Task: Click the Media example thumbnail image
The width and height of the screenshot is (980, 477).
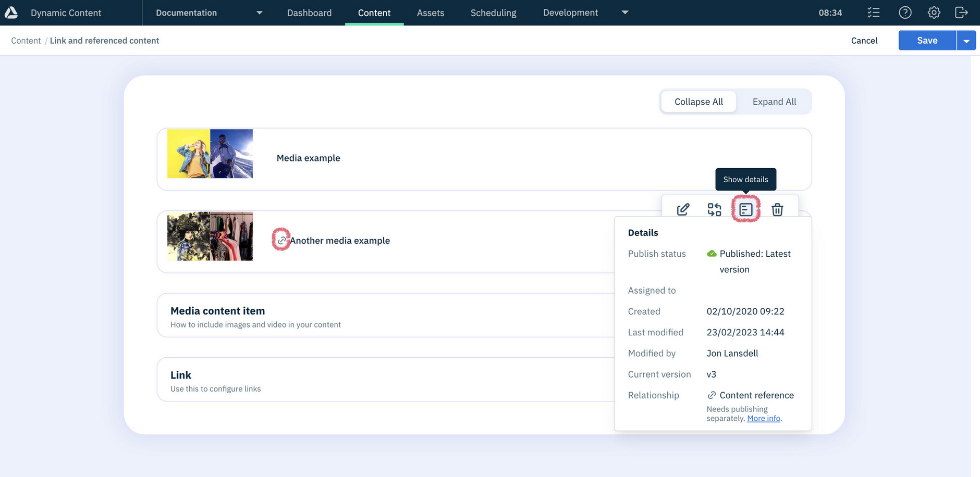Action: pos(210,154)
